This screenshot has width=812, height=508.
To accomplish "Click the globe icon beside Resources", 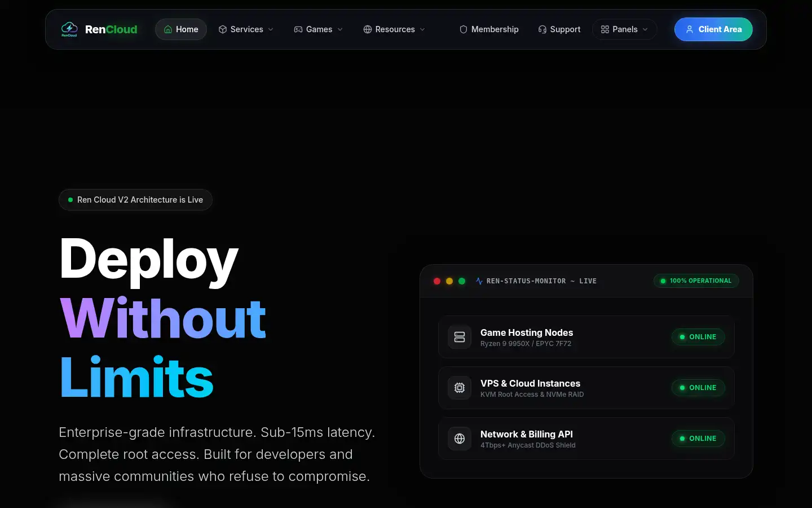I will [368, 29].
